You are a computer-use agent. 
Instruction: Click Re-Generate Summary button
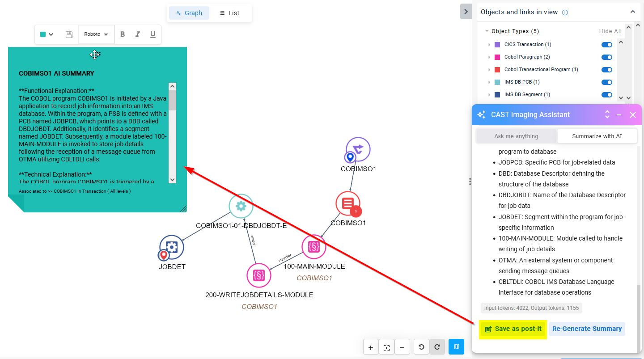click(x=587, y=329)
